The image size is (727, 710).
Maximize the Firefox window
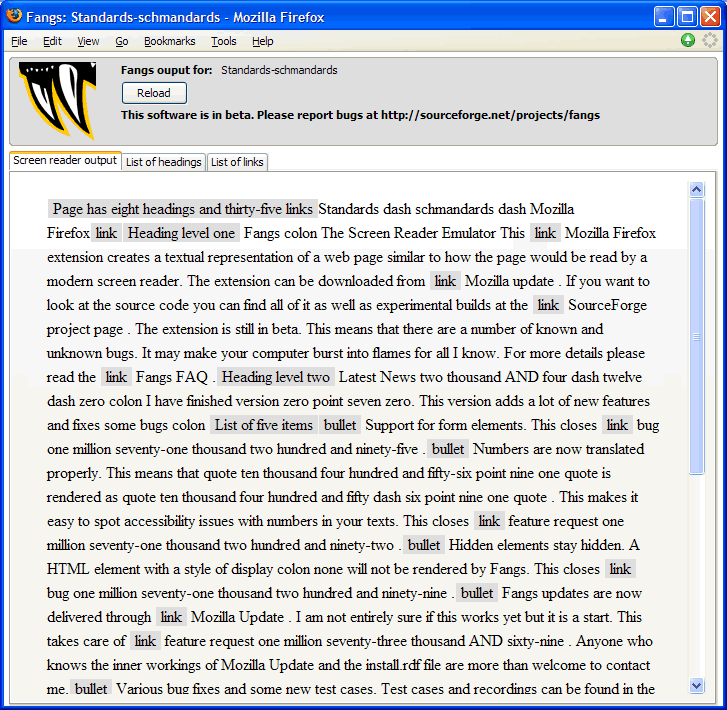pos(687,17)
